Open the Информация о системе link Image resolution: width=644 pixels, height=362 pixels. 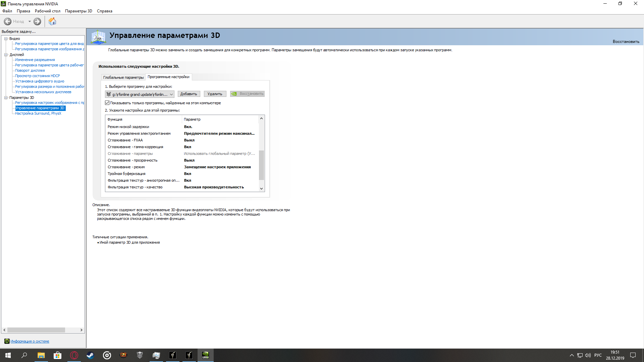pyautogui.click(x=30, y=341)
